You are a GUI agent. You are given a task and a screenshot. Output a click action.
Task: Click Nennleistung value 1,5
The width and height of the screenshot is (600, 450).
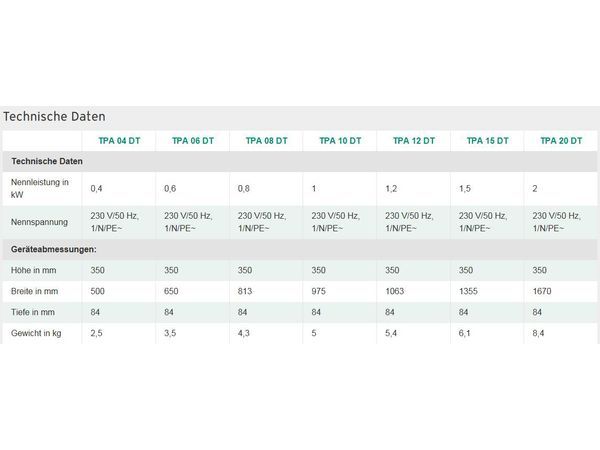(465, 189)
